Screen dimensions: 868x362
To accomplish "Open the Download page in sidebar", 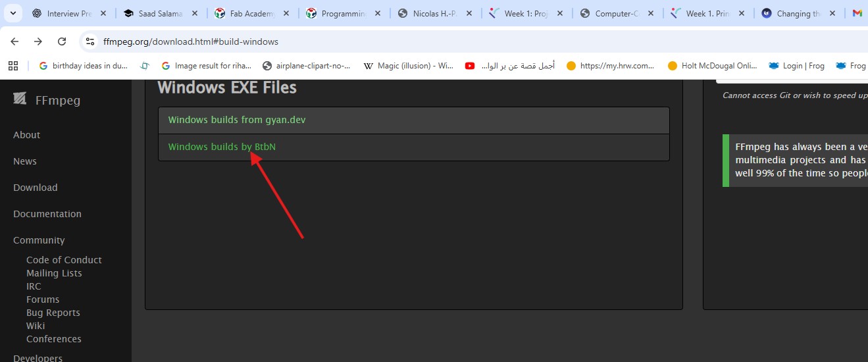I will (36, 188).
